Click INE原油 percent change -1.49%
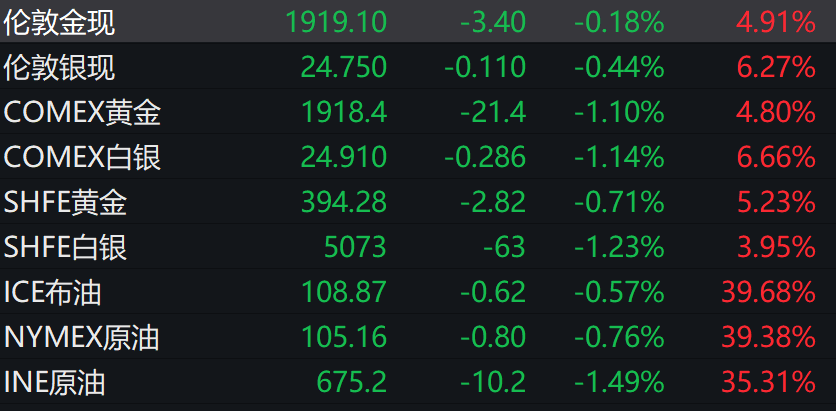836x411 pixels. click(x=619, y=382)
